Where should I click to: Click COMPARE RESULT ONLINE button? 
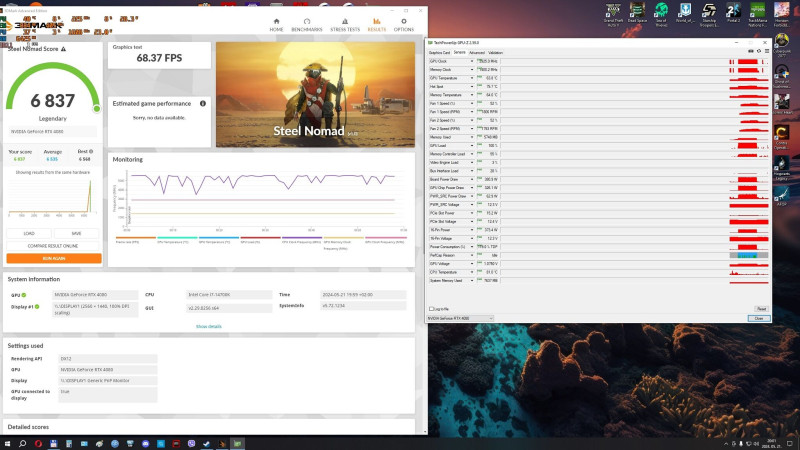(53, 246)
